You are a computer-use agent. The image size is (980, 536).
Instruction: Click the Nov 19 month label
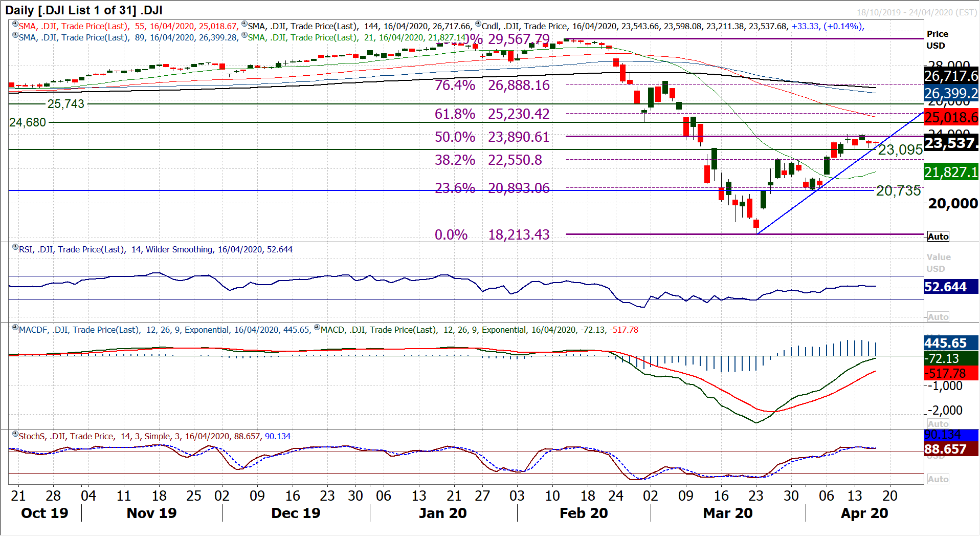pyautogui.click(x=151, y=513)
